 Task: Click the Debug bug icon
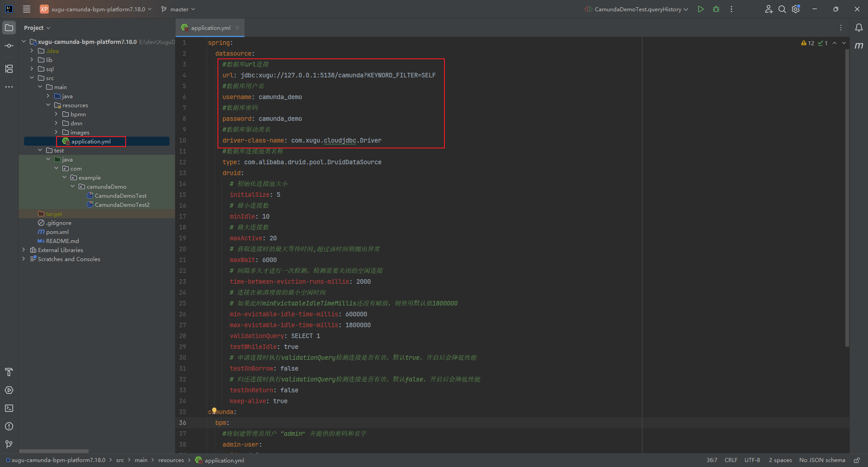coord(716,9)
